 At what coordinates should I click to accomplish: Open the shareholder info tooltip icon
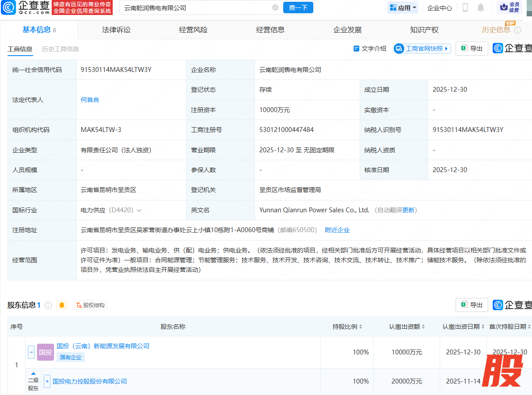[x=48, y=305]
